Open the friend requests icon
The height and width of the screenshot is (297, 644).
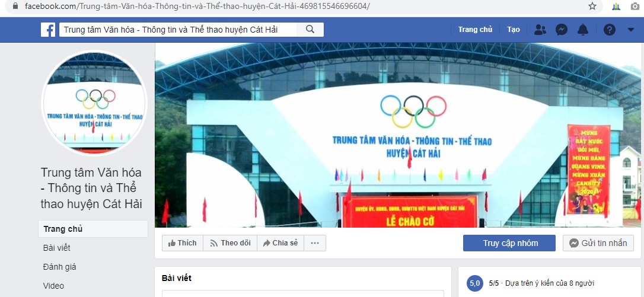point(540,30)
